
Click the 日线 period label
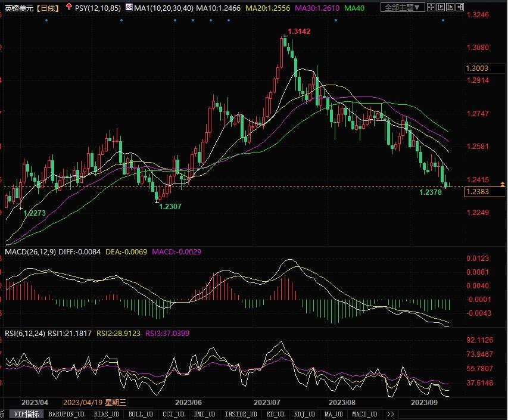[48, 8]
